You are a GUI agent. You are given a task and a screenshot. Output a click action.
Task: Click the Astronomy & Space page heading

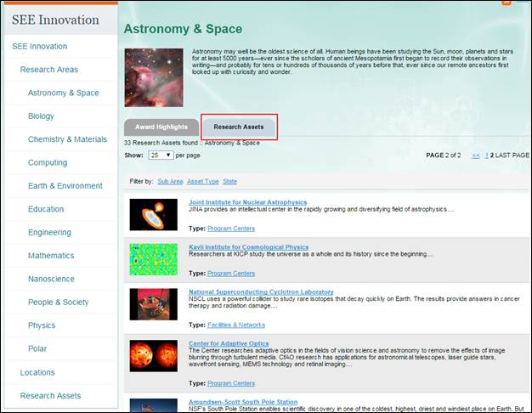click(x=183, y=29)
